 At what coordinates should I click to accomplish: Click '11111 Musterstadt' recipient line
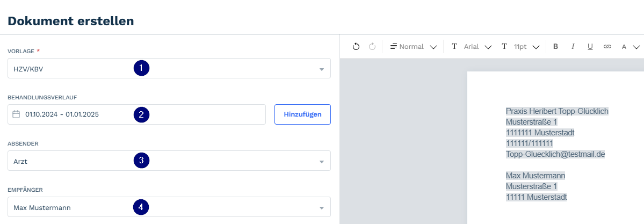(x=537, y=197)
